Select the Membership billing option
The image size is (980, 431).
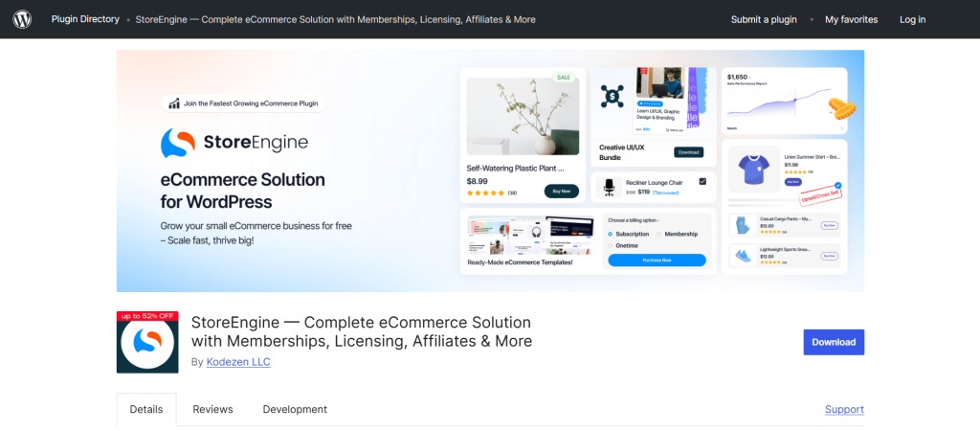[x=677, y=234]
